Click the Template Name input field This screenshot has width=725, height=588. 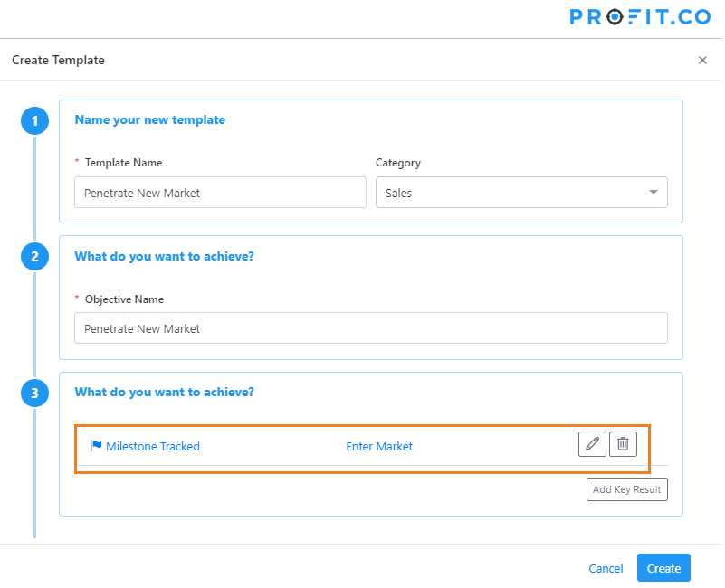point(220,193)
